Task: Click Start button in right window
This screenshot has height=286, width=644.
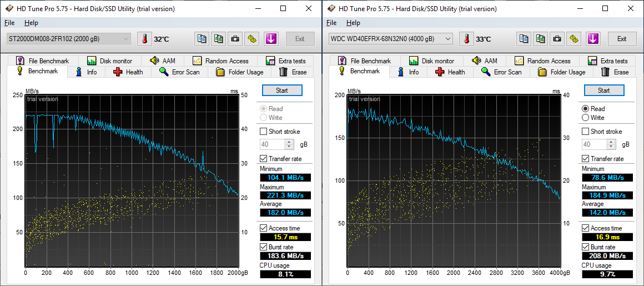Action: point(604,91)
